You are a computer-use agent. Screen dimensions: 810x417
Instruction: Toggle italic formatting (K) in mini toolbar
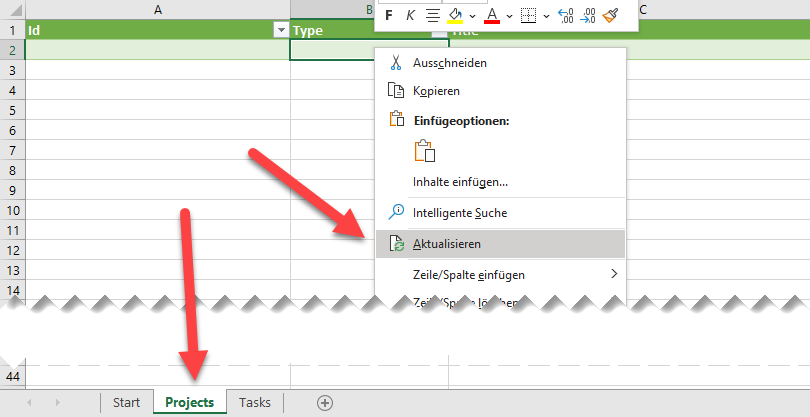pyautogui.click(x=410, y=15)
